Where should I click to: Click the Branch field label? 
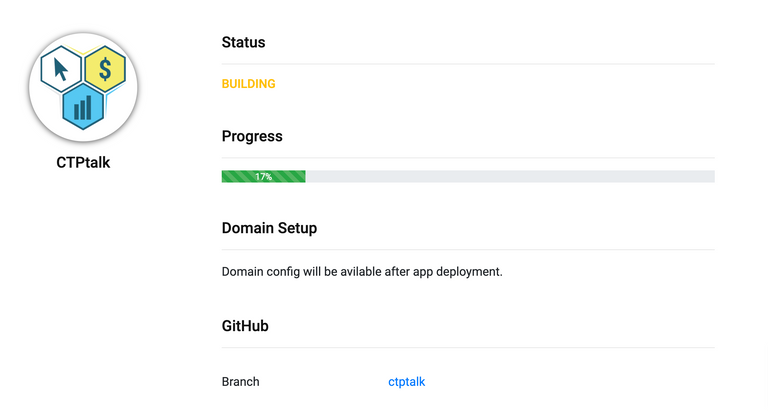[x=240, y=382]
